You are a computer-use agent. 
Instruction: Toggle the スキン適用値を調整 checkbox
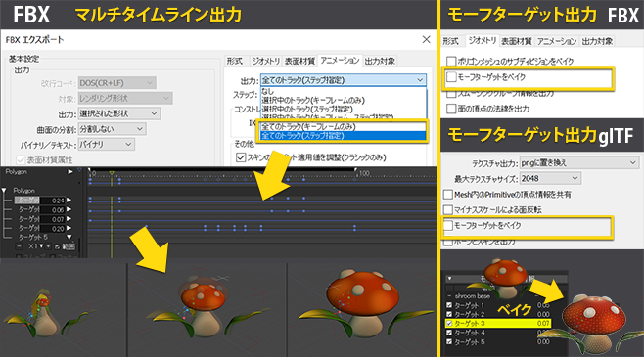tap(241, 157)
